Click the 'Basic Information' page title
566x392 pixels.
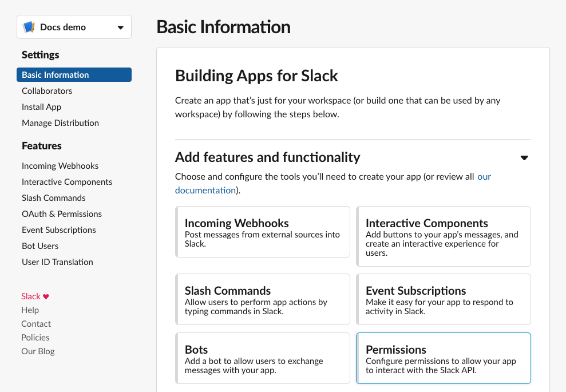[223, 27]
